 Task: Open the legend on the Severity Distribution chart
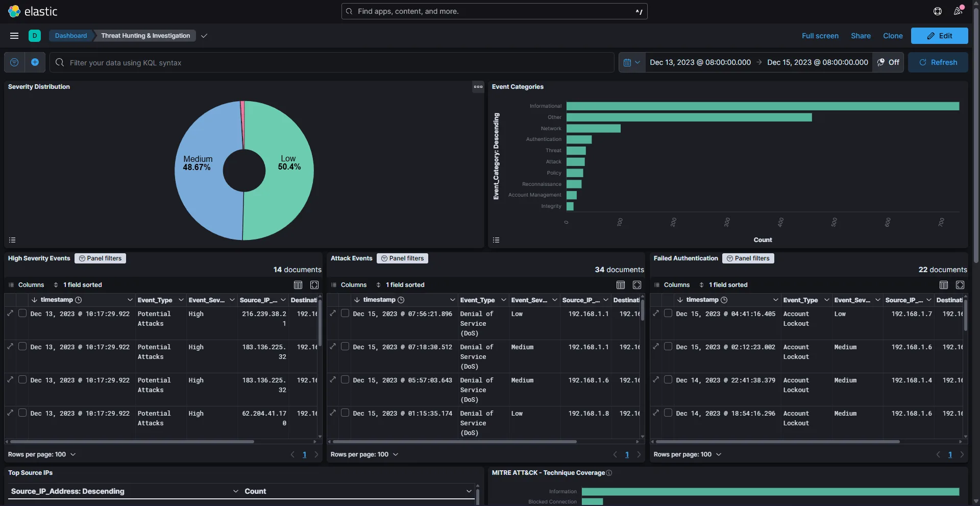click(x=12, y=239)
